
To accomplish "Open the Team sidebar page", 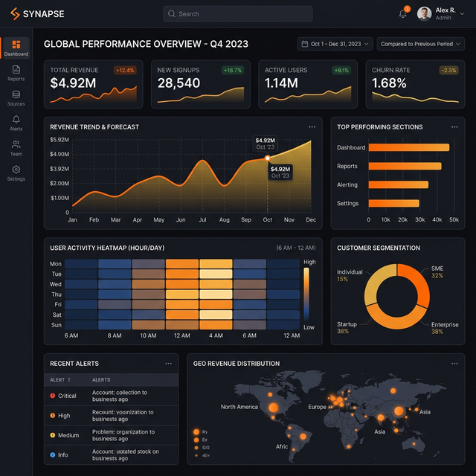I will [16, 148].
